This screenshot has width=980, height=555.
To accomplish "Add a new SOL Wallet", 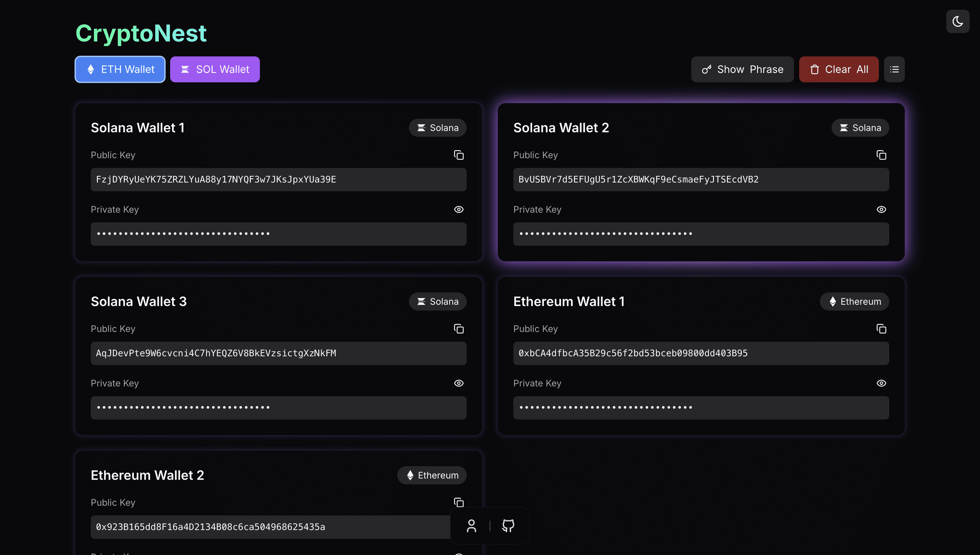I will pyautogui.click(x=215, y=69).
